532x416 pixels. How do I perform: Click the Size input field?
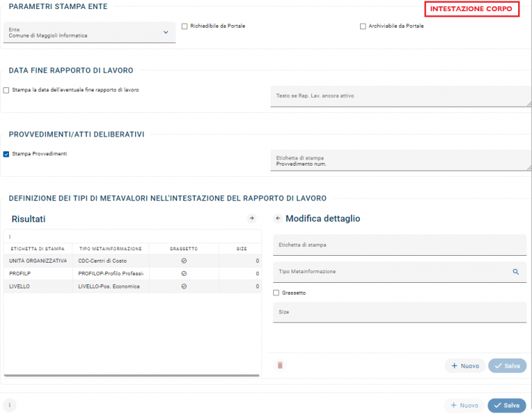point(400,312)
